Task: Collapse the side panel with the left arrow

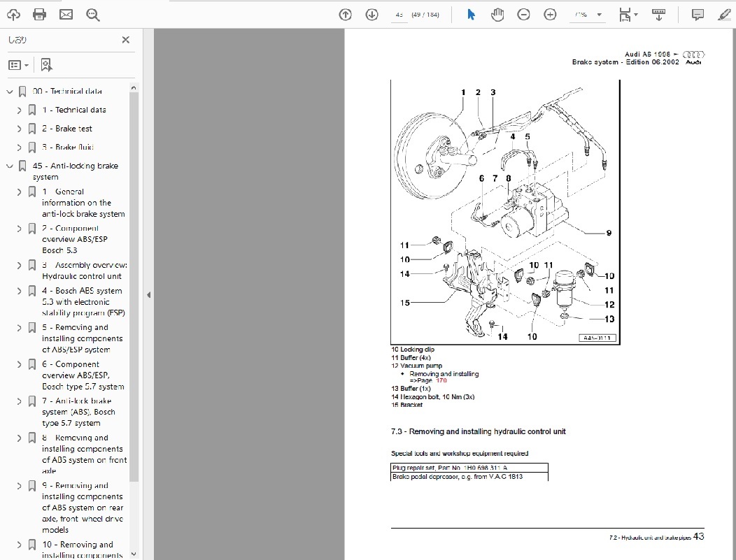Action: click(x=148, y=295)
